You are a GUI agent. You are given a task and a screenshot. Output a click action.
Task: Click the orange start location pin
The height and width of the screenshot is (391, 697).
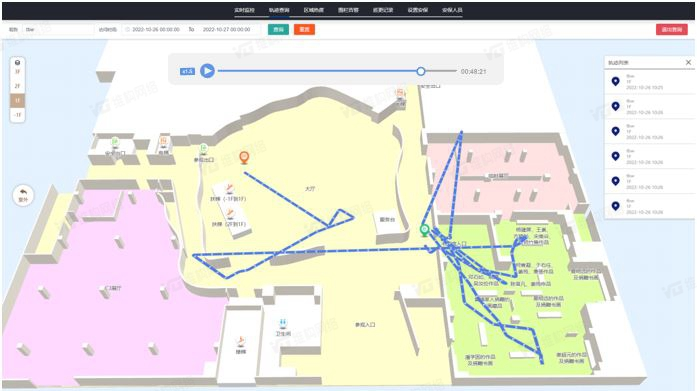[244, 157]
